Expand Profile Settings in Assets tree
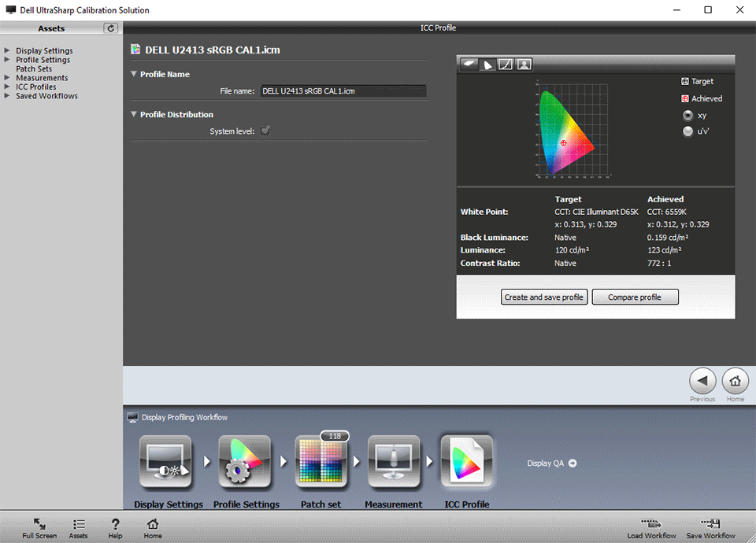 7,59
